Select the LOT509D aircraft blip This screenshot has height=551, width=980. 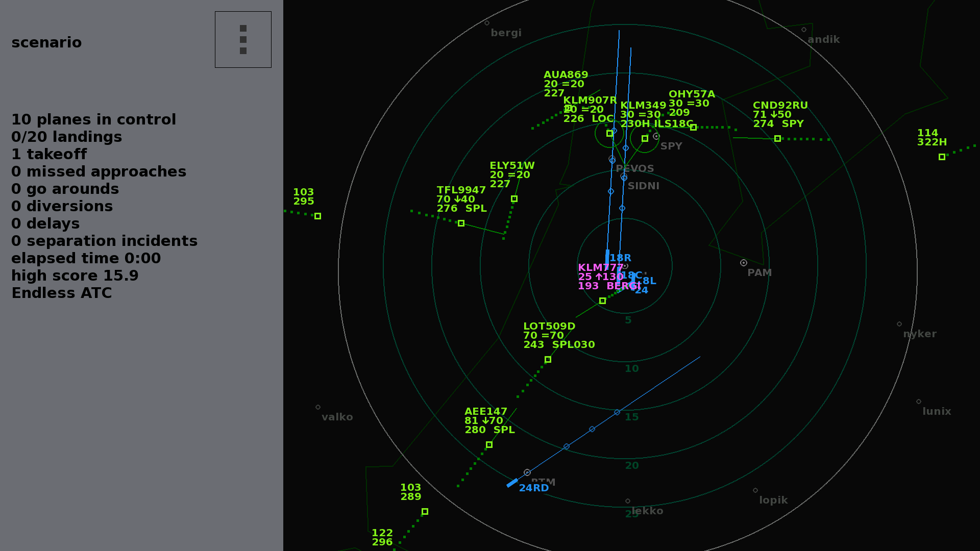tap(548, 360)
